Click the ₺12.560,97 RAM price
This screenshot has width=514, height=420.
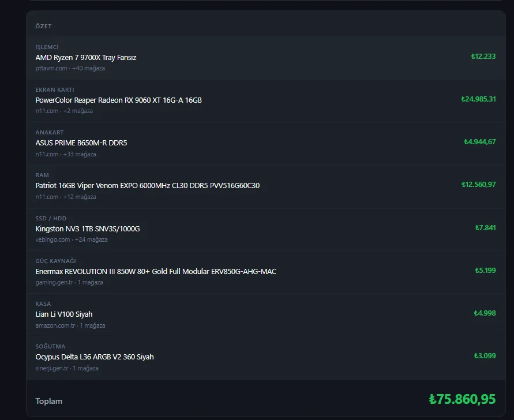[x=479, y=185]
